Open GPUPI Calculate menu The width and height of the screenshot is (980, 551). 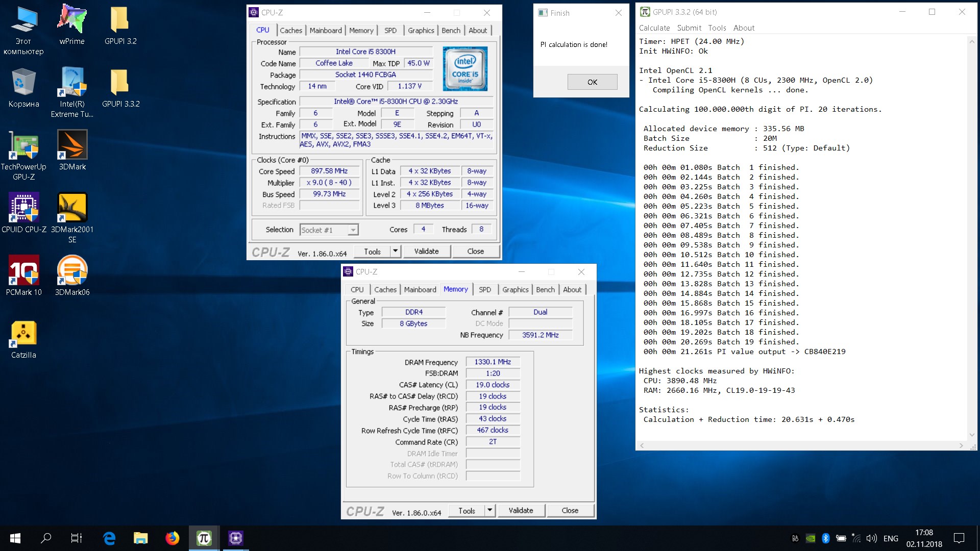pos(654,28)
